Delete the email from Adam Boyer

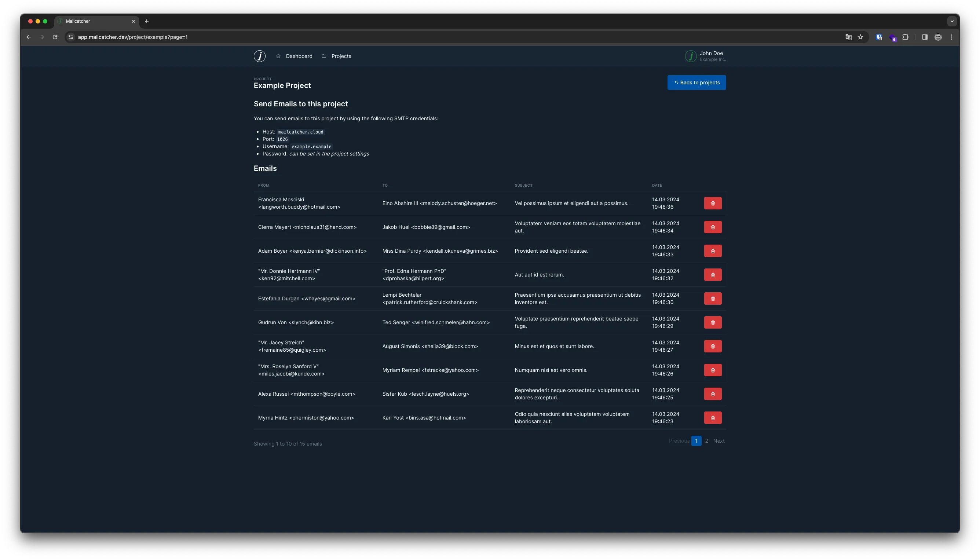[713, 251]
